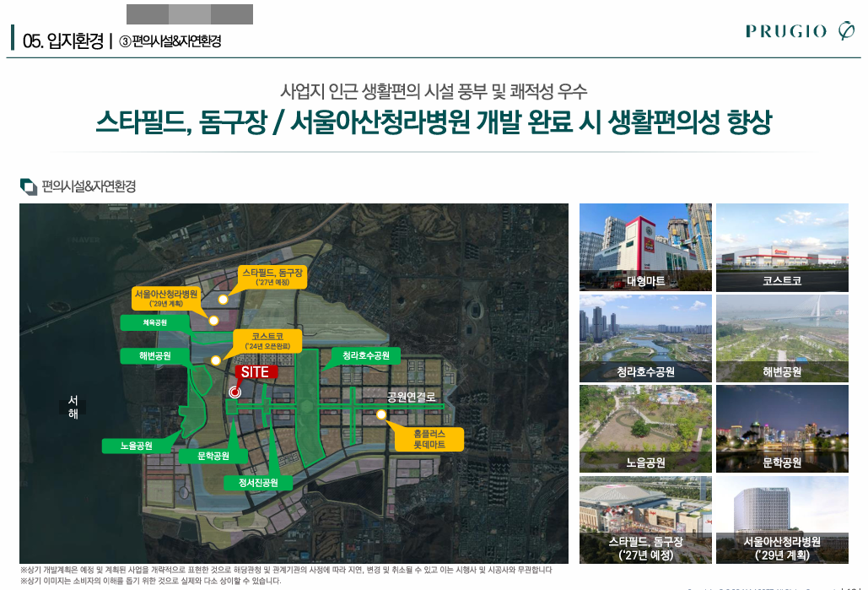Click the 정서진공원 green label

[x=258, y=483]
